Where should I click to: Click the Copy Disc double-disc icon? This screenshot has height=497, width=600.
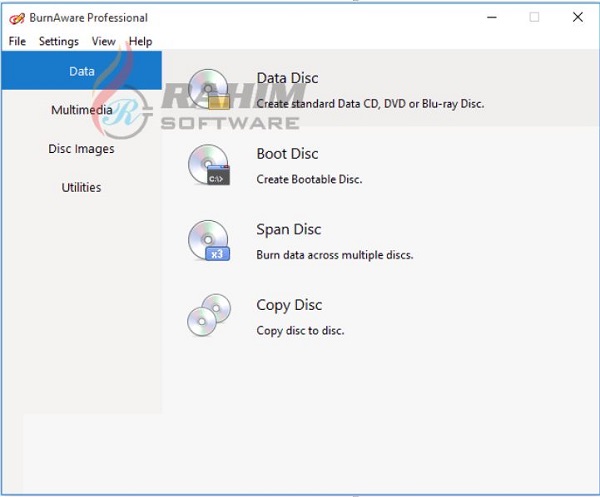point(209,315)
